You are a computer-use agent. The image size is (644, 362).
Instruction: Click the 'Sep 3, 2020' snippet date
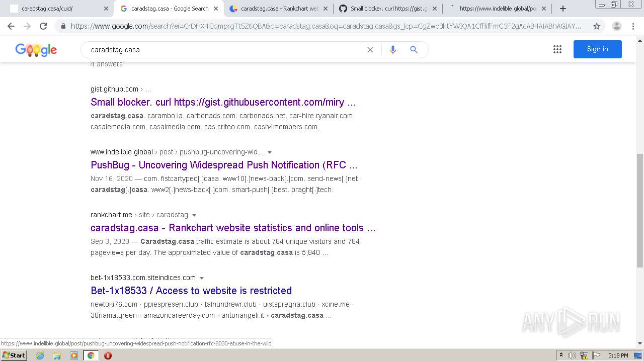(110, 241)
